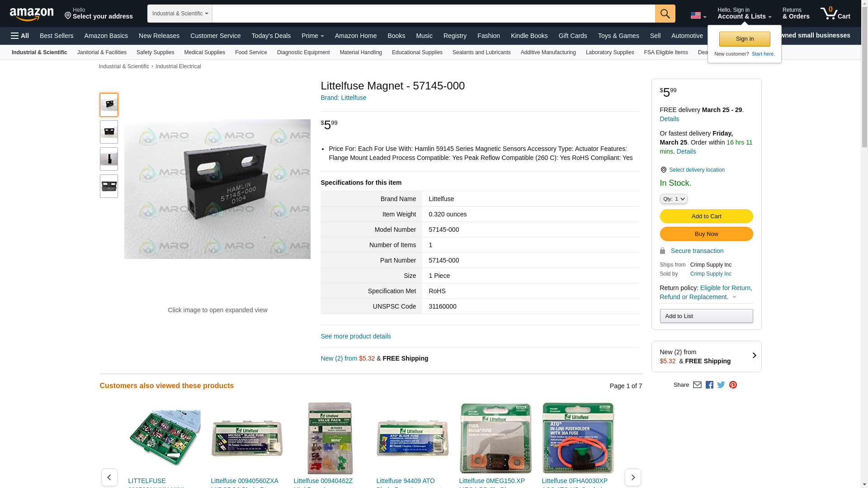
Task: Expand return policy details chevron
Action: tap(734, 297)
